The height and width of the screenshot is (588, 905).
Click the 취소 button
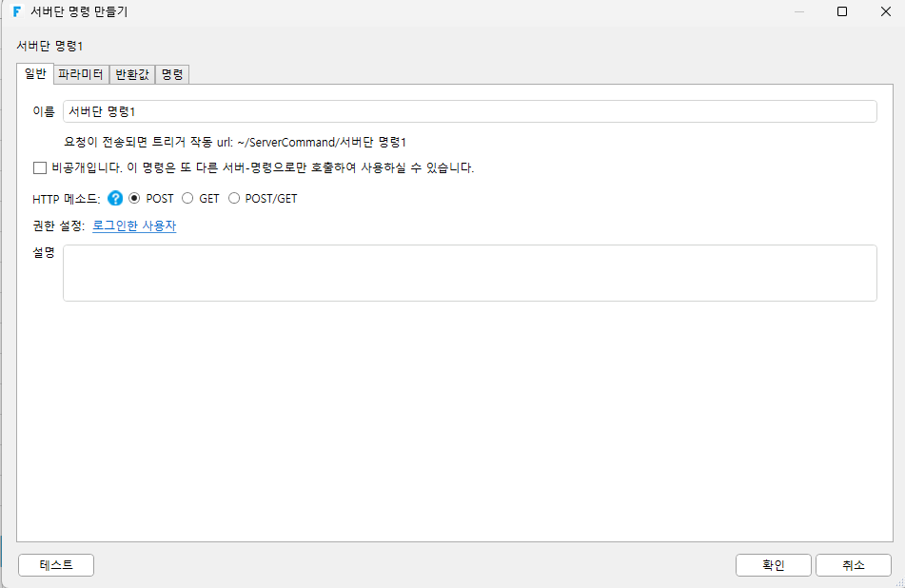853,565
